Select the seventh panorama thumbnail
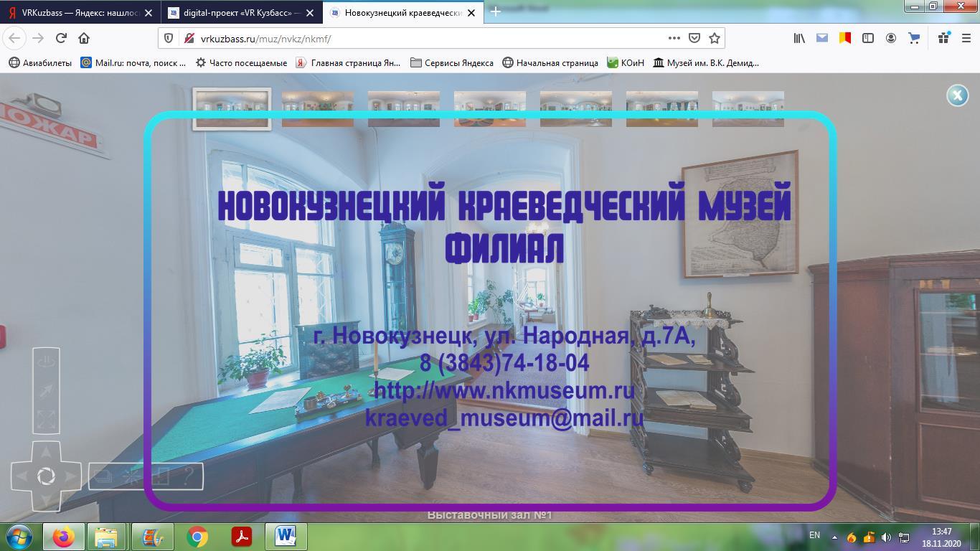This screenshot has width=980, height=551. [748, 109]
